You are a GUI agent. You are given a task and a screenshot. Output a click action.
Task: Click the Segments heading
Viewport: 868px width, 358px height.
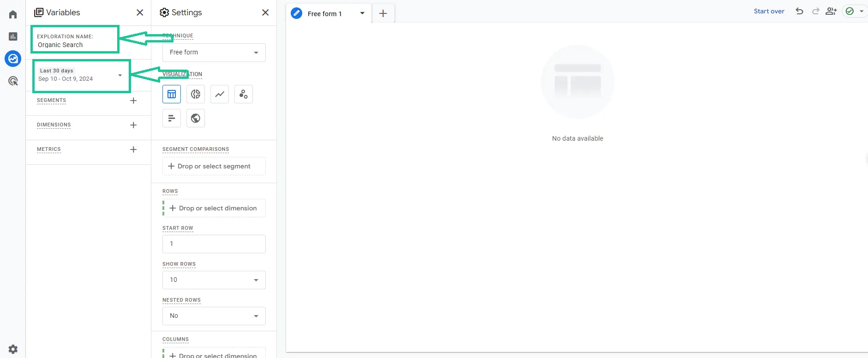pos(51,101)
